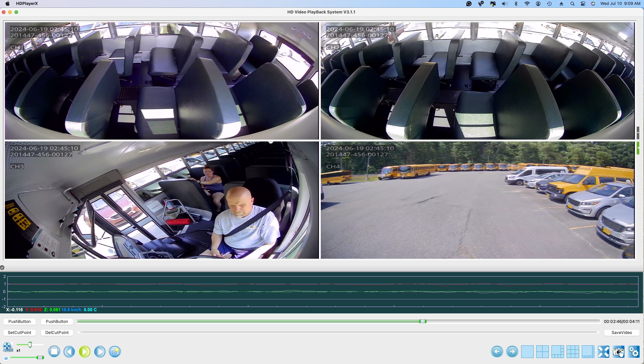Open the HDPlayerX menu in the menu bar
This screenshot has width=644, height=364.
[27, 3]
